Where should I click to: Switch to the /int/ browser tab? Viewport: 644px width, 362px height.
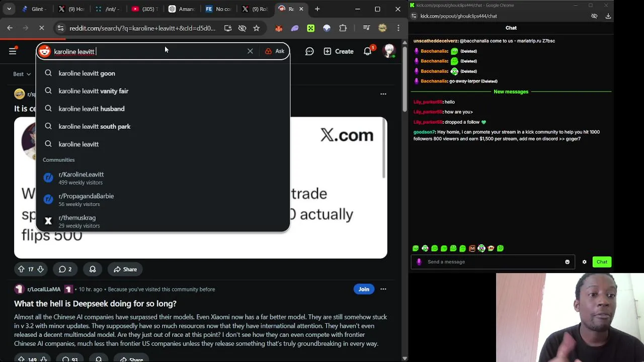point(107,9)
